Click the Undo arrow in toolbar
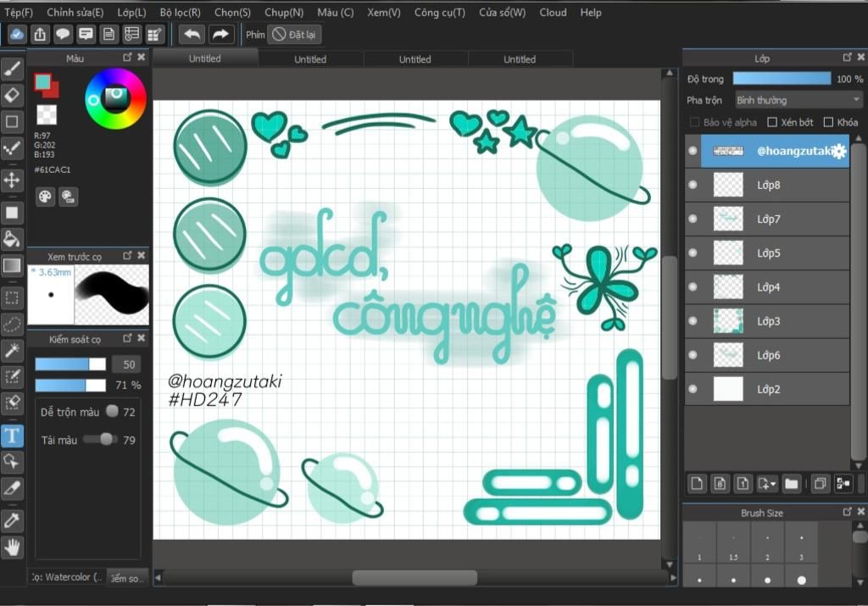 tap(192, 34)
